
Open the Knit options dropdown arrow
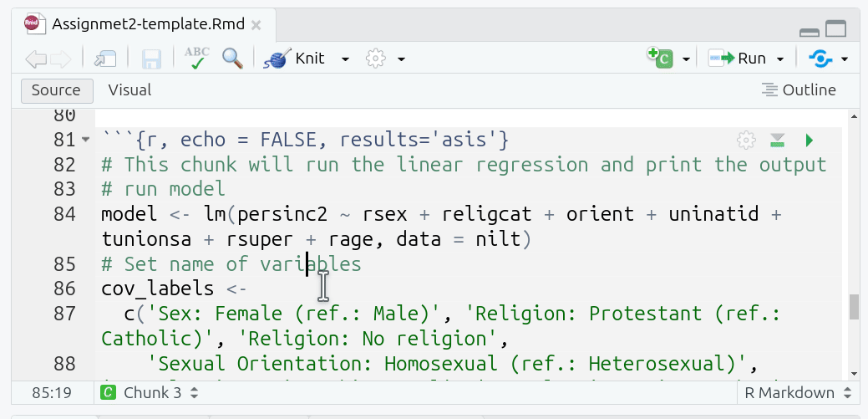[x=345, y=59]
